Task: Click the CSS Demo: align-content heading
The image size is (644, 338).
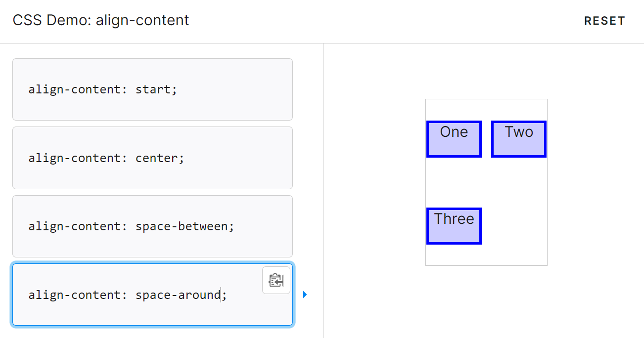Action: tap(101, 20)
